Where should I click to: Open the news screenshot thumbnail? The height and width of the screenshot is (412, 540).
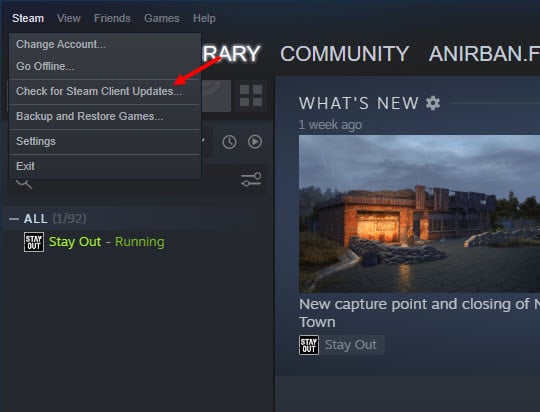pos(419,214)
